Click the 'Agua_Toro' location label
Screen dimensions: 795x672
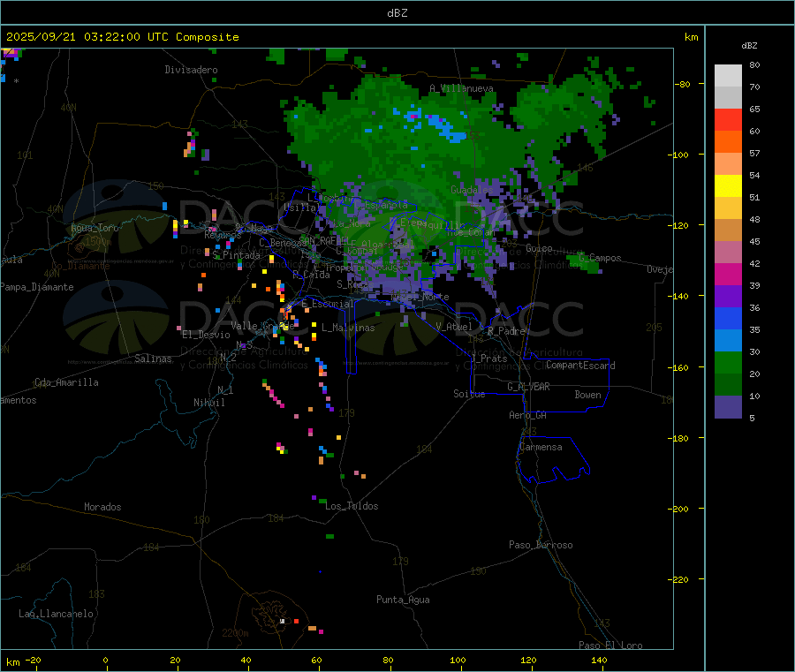coord(95,228)
